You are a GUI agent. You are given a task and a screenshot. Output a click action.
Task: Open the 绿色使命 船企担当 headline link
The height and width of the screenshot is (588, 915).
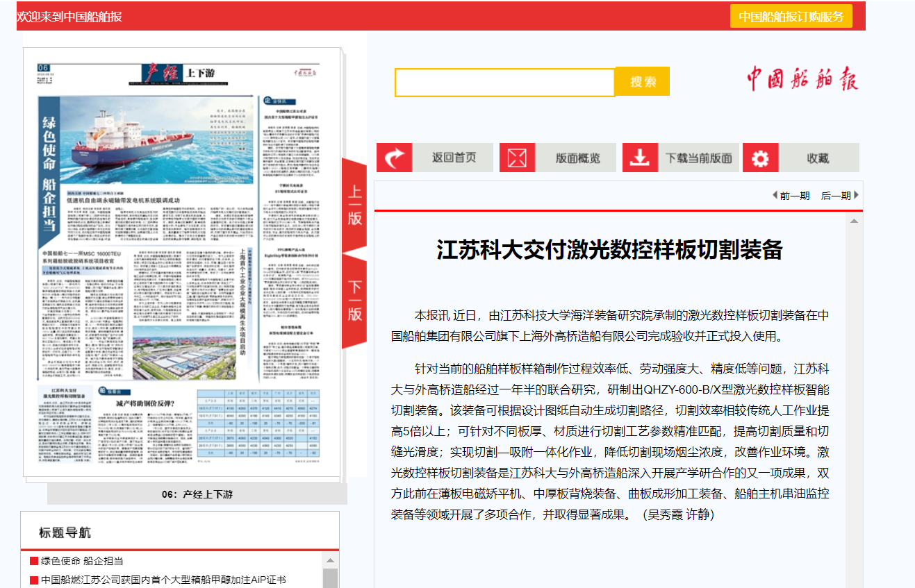(x=82, y=561)
